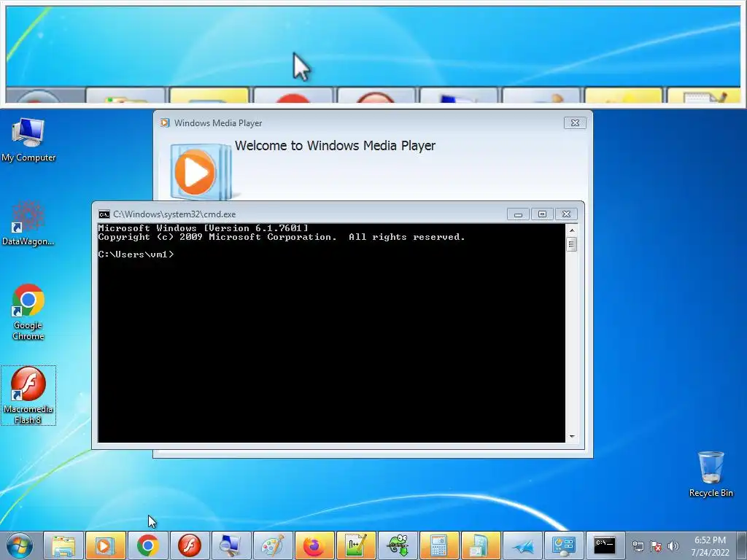This screenshot has width=747, height=560.
Task: Open Paint from the taskbar
Action: click(273, 545)
